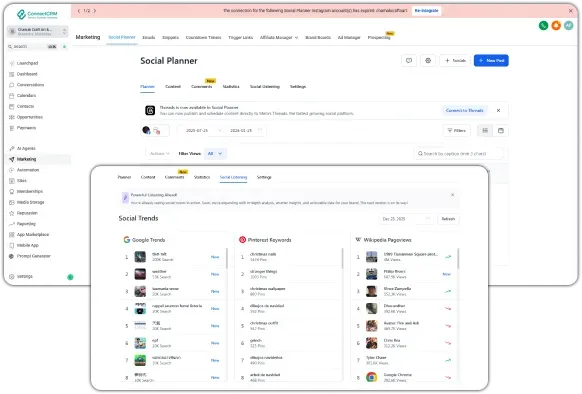This screenshot has height=394, width=582.
Task: Click the Wikipedia Pageviews list scrollbar
Action: [458, 258]
